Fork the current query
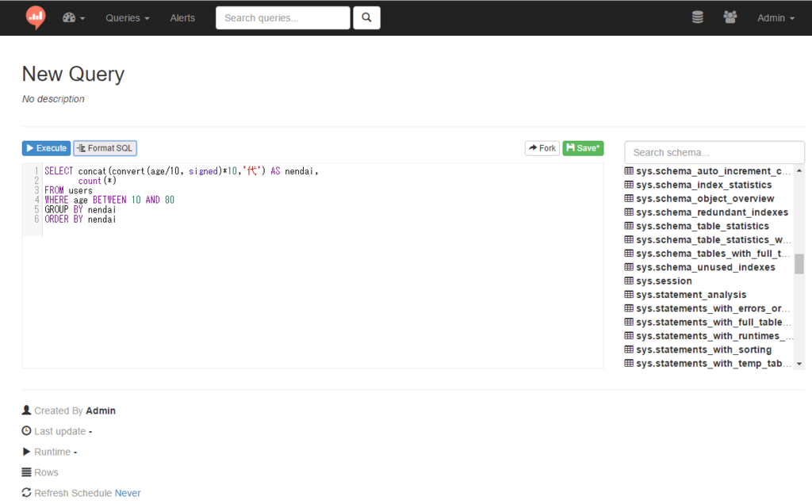 pos(542,148)
